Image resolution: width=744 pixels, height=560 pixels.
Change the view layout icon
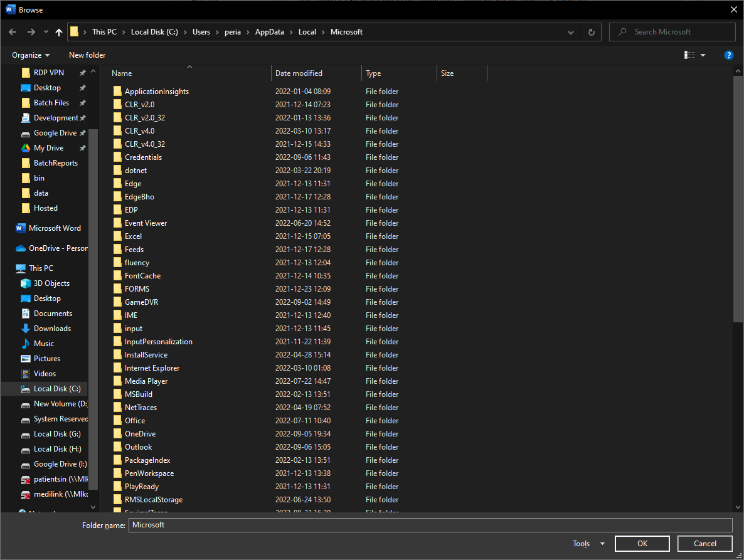tap(689, 55)
